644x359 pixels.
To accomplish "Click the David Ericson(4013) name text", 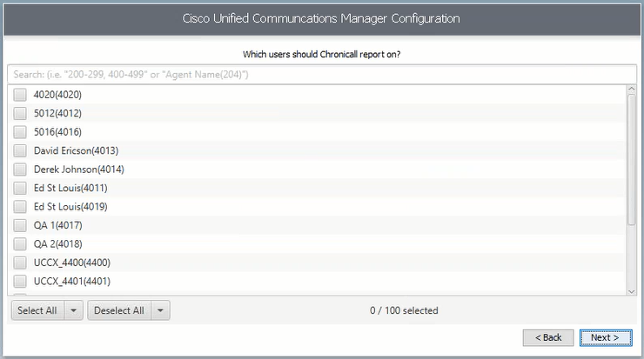I will (x=76, y=151).
